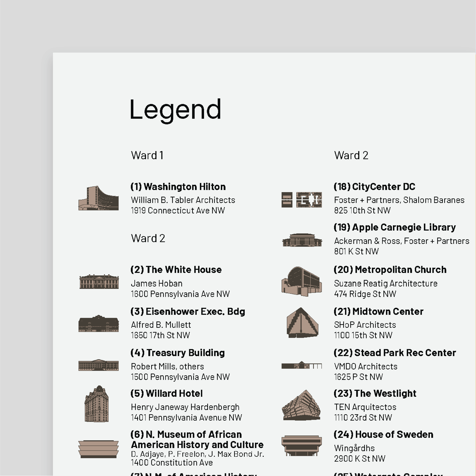Screen dimensions: 476x476
Task: Click The Westlight building icon
Action: coord(301,405)
